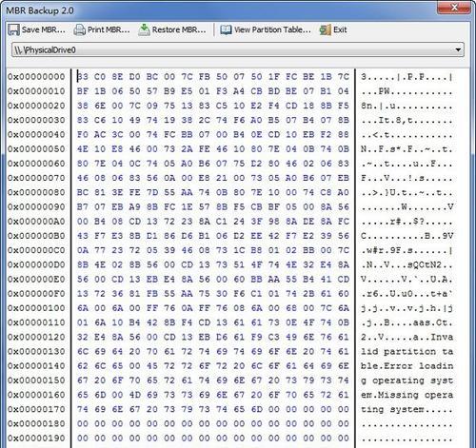Close the MBR Backup 2.0 window
Viewport: 476px width, 448px height.
(x=454, y=8)
